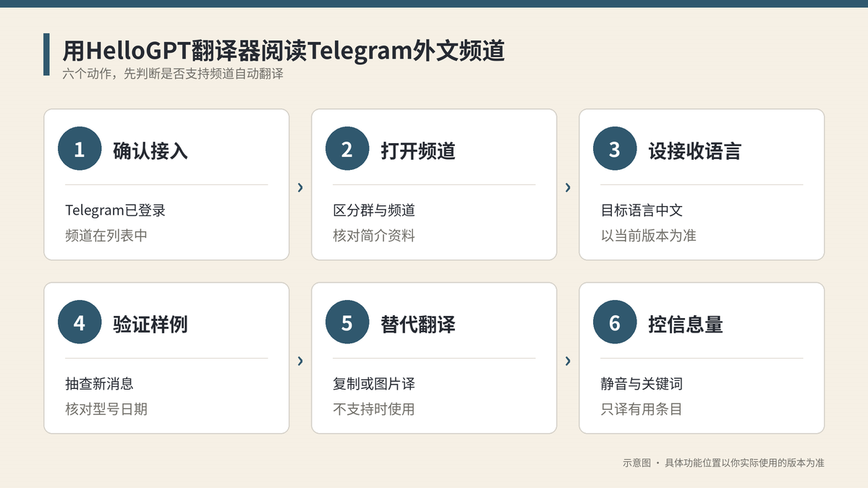Select the line 抽查新消息
The image size is (868, 488).
[x=99, y=384]
